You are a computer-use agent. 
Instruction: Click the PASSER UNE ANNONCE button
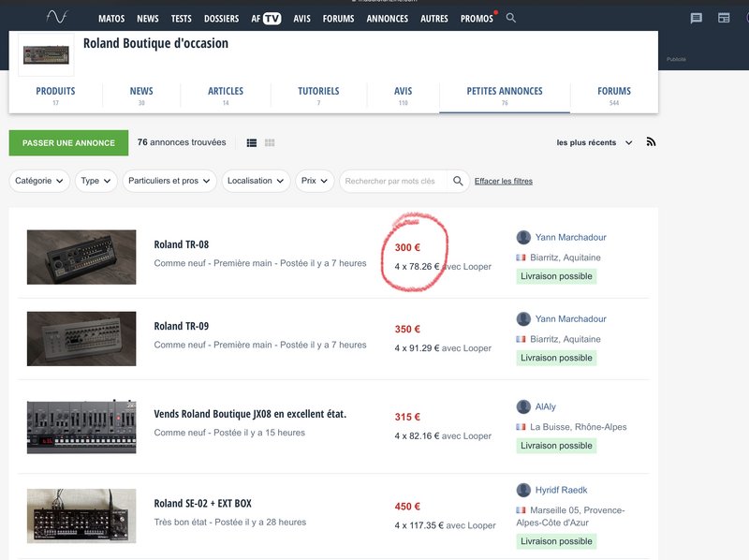(x=68, y=143)
